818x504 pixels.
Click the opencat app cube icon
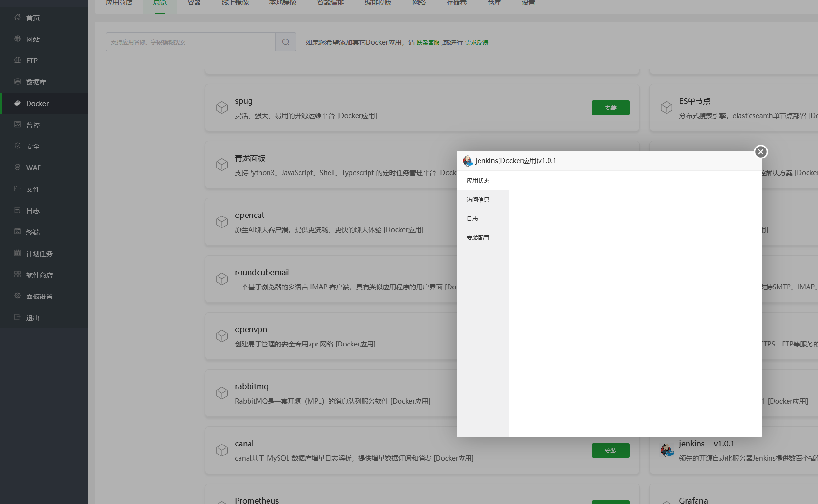click(222, 222)
